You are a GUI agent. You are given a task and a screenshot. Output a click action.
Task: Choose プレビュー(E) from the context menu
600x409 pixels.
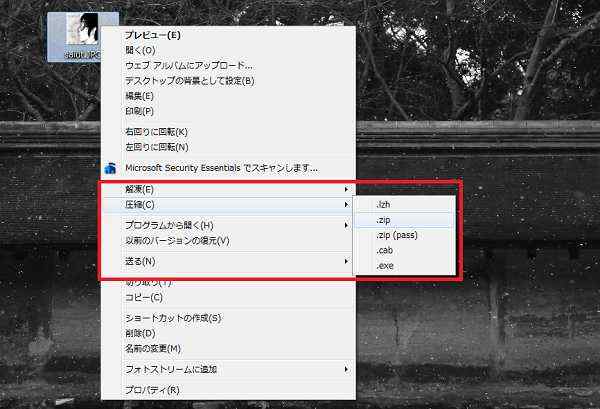(x=152, y=35)
